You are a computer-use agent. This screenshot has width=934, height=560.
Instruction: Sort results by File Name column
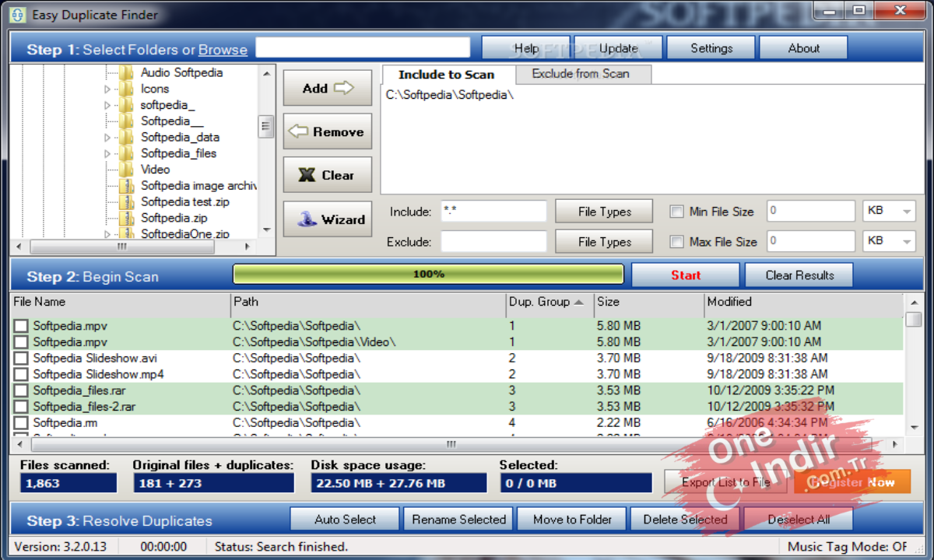[x=121, y=302]
